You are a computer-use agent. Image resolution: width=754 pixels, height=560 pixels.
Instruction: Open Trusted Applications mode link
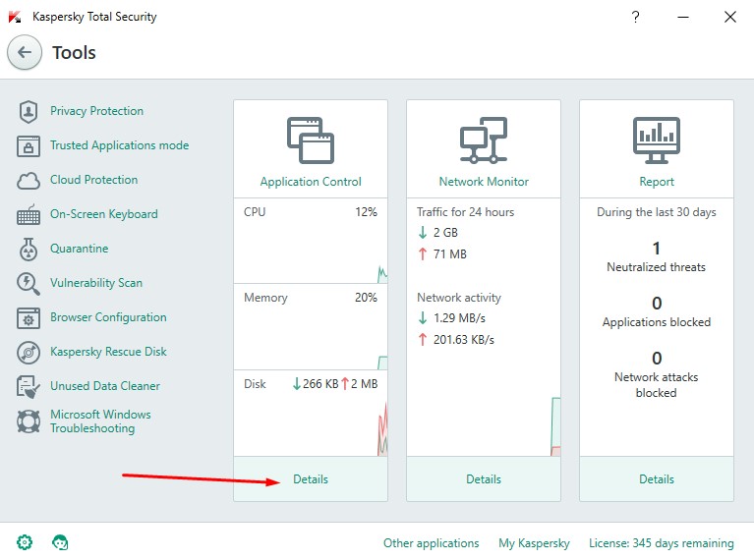click(119, 145)
